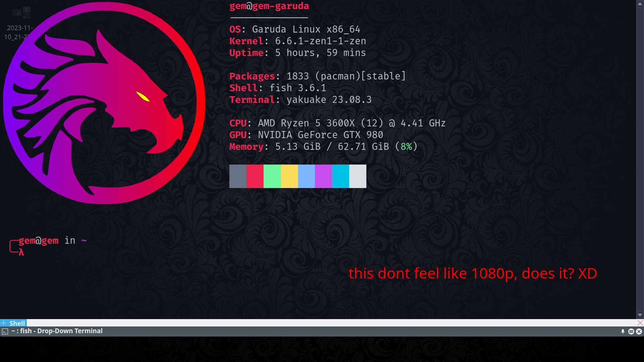Click the green color block in palette
644x362 pixels.
click(x=272, y=176)
